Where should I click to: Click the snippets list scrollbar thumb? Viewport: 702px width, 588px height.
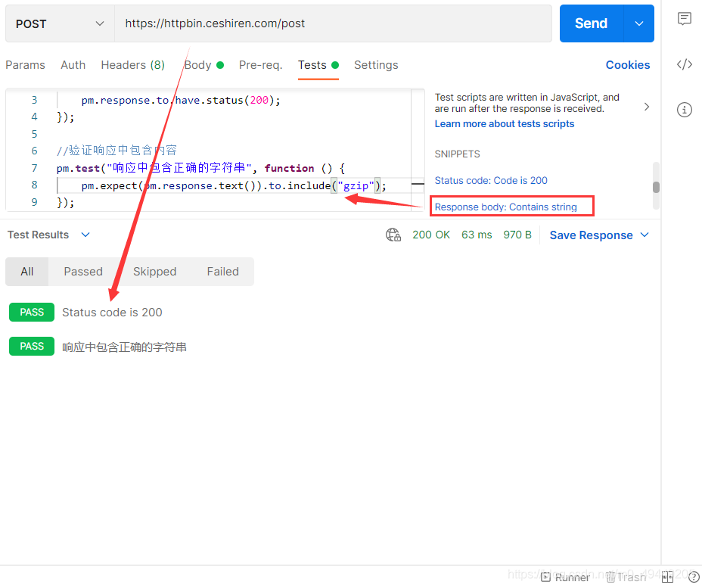tap(656, 187)
